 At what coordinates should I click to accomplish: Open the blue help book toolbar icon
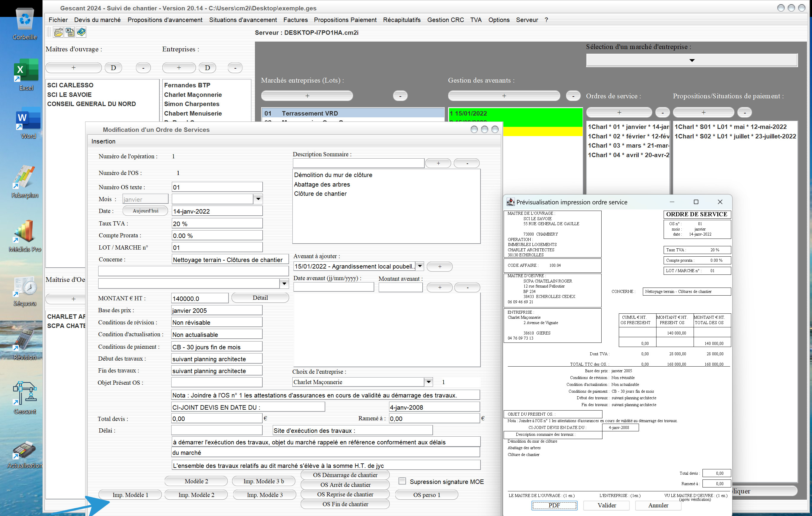click(x=81, y=32)
